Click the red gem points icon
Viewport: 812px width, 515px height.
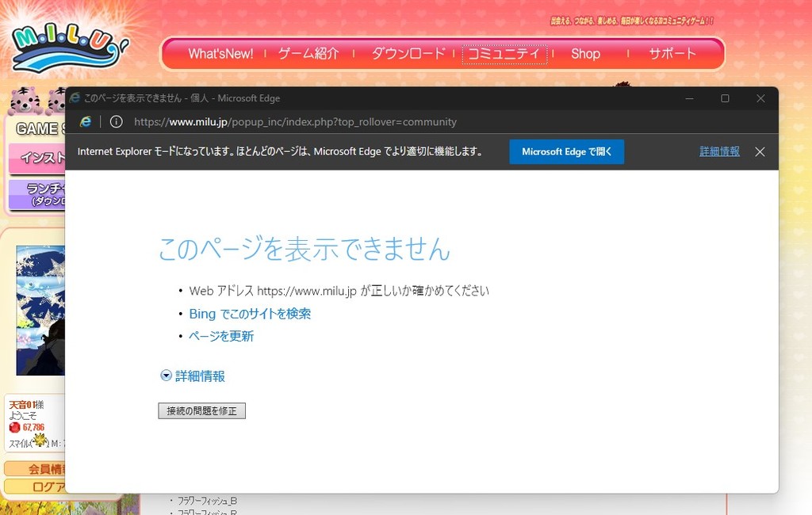14,427
